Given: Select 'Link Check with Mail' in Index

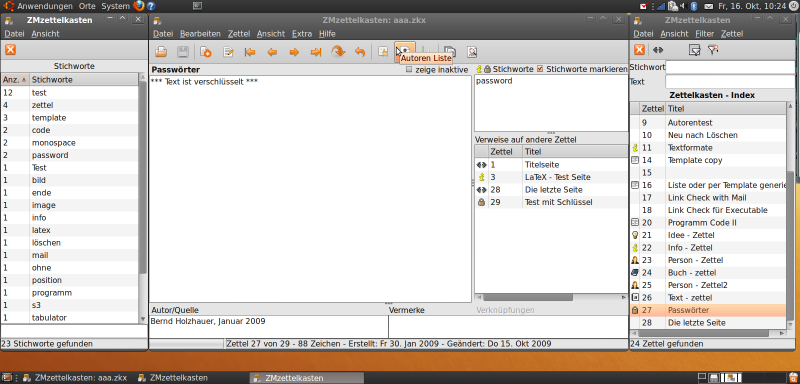Looking at the screenshot, I should coord(708,198).
